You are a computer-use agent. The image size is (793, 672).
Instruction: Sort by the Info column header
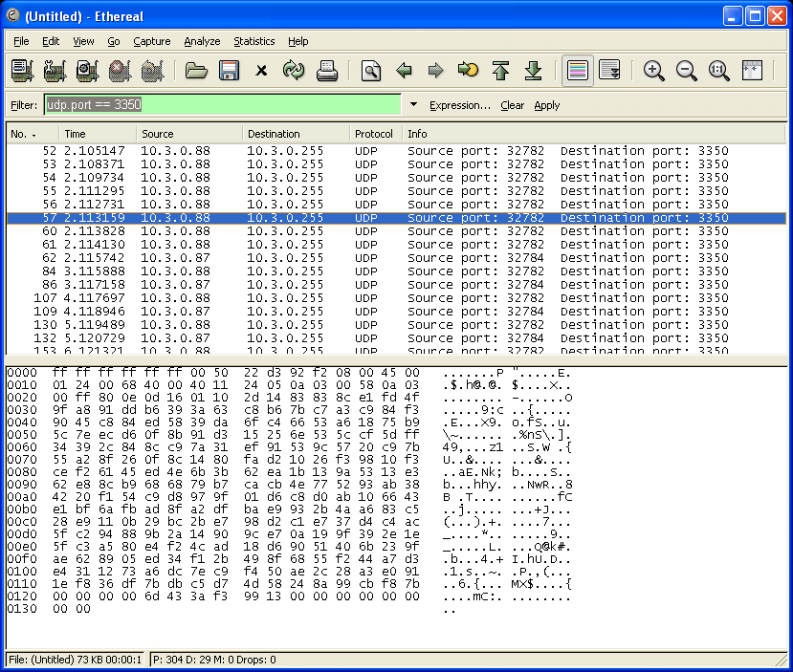point(594,134)
